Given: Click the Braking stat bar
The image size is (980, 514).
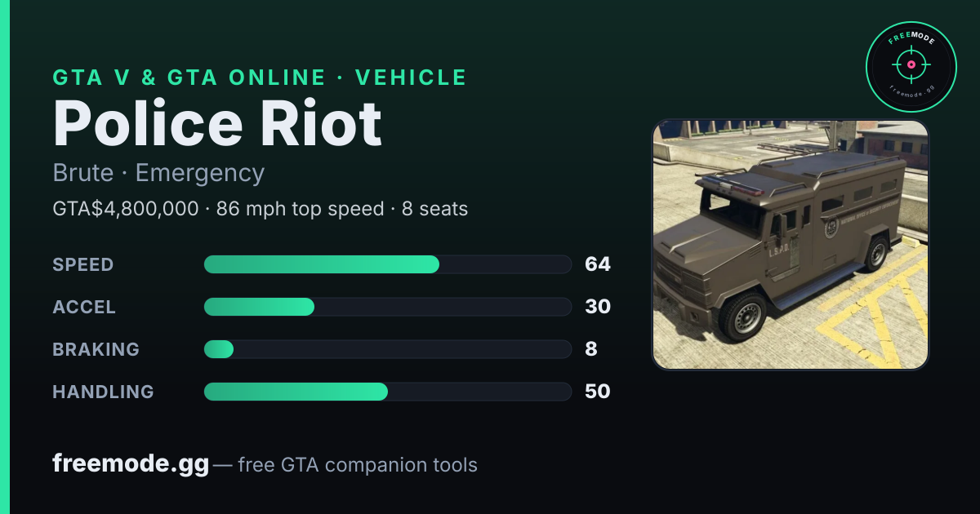Looking at the screenshot, I should pyautogui.click(x=387, y=349).
